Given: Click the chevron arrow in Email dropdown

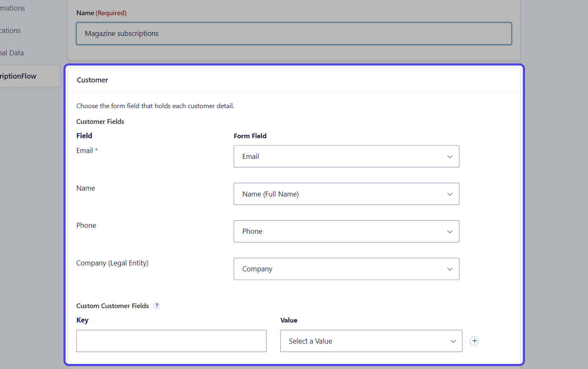Looking at the screenshot, I should (450, 157).
